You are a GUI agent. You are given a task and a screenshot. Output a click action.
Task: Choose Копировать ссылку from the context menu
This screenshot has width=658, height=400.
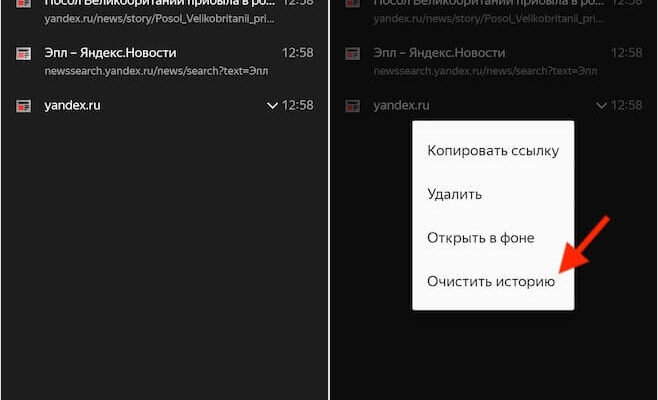coord(492,151)
